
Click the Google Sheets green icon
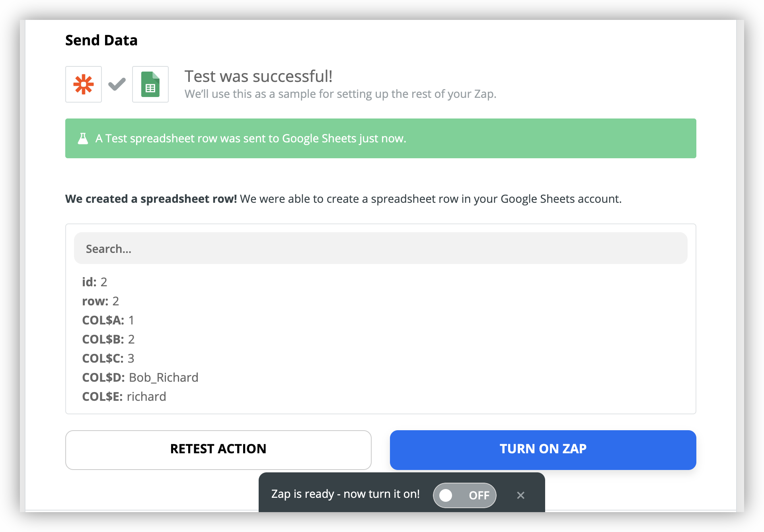point(150,84)
